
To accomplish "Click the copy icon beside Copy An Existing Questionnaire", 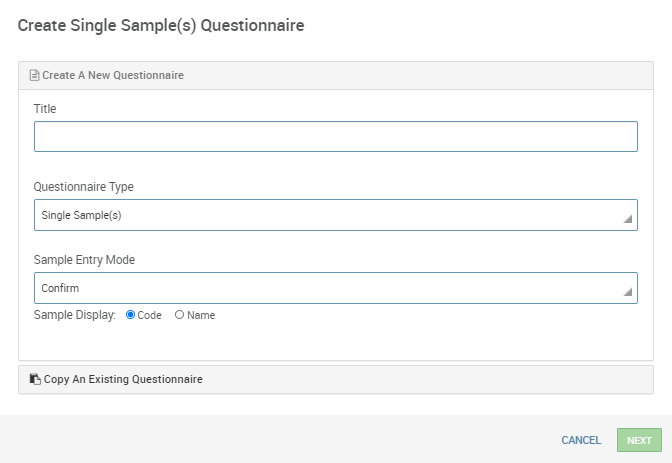I will [35, 379].
